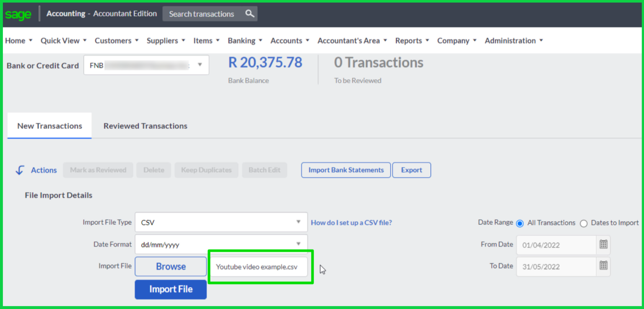Click the search magnifier icon
Viewport: 644px width, 309px height.
pos(249,13)
